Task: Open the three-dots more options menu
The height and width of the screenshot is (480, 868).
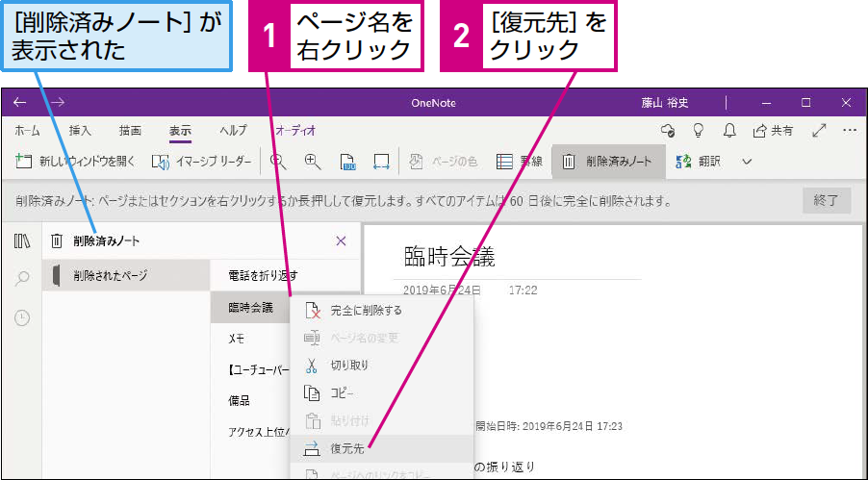Action: pyautogui.click(x=850, y=131)
